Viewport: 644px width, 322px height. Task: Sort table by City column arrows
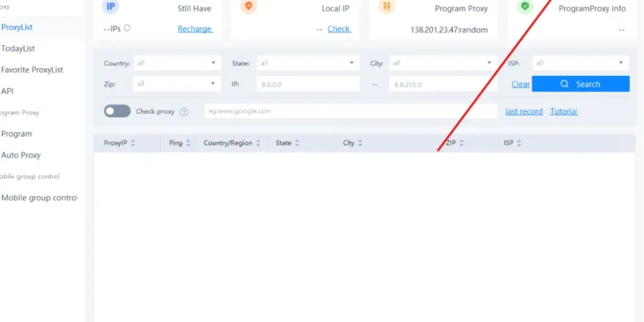coord(360,143)
